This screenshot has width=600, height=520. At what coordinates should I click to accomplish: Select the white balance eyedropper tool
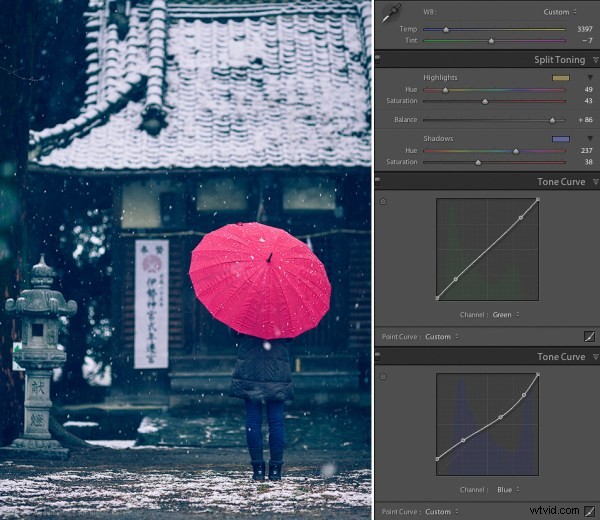(391, 13)
